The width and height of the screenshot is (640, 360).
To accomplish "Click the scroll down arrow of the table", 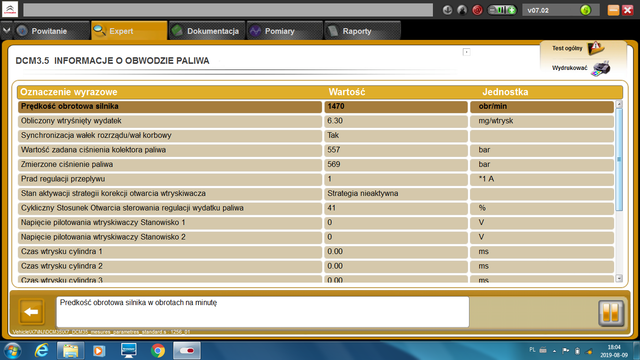I will tap(619, 278).
